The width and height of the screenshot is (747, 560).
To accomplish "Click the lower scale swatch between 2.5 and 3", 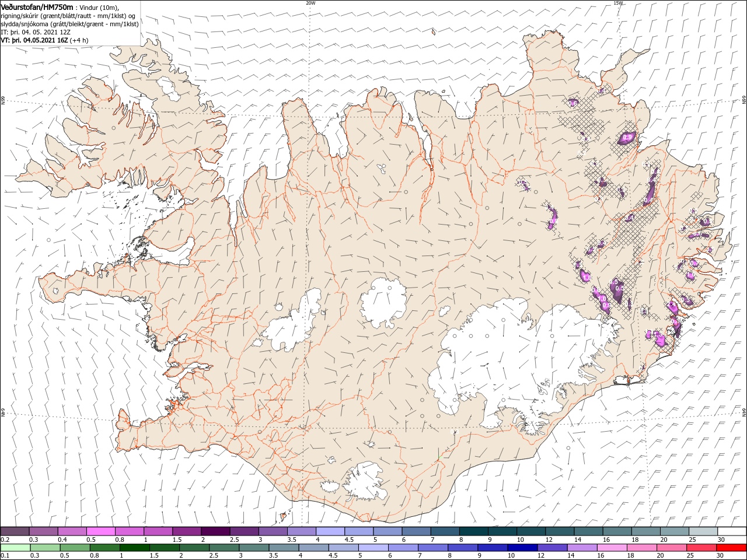I will pos(224,548).
